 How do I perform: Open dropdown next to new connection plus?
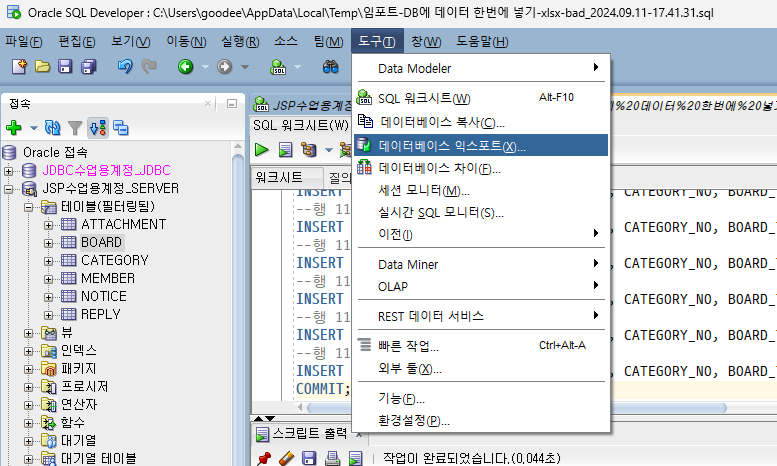pos(34,128)
